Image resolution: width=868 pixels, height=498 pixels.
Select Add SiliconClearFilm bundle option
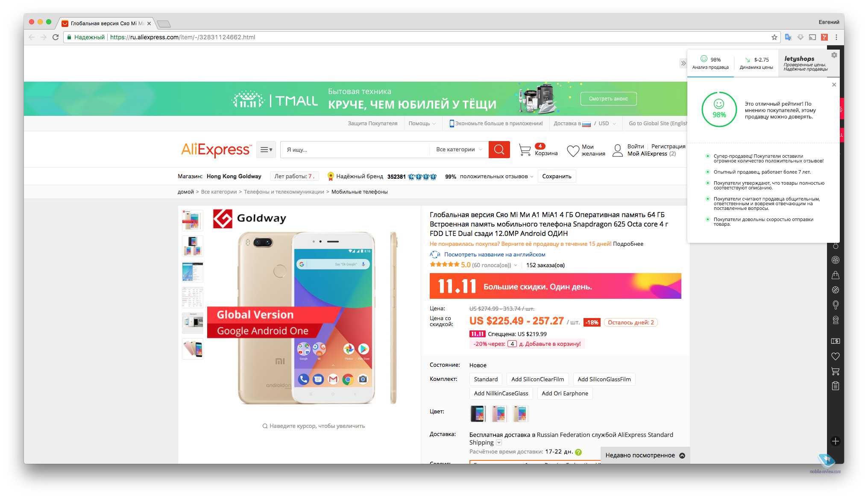pyautogui.click(x=537, y=379)
